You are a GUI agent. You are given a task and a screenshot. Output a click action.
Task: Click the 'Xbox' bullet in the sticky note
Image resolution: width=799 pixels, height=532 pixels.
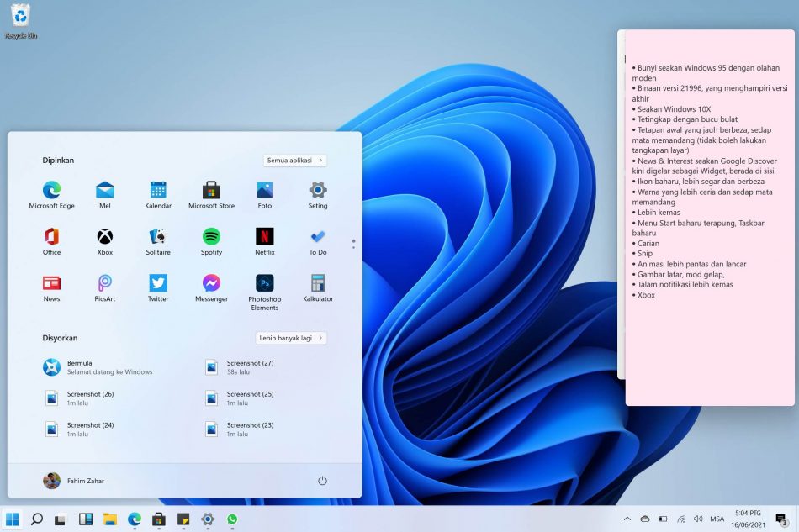(x=643, y=295)
